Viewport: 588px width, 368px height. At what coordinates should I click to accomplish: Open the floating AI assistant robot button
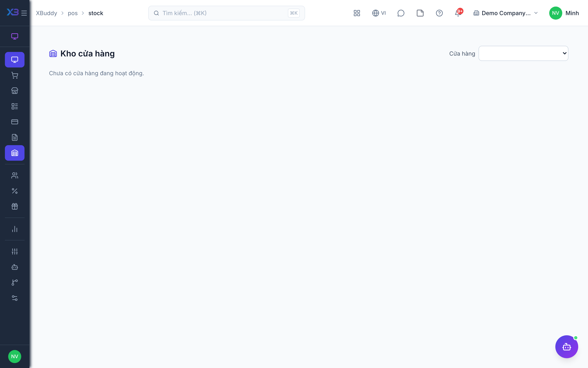coord(567,347)
